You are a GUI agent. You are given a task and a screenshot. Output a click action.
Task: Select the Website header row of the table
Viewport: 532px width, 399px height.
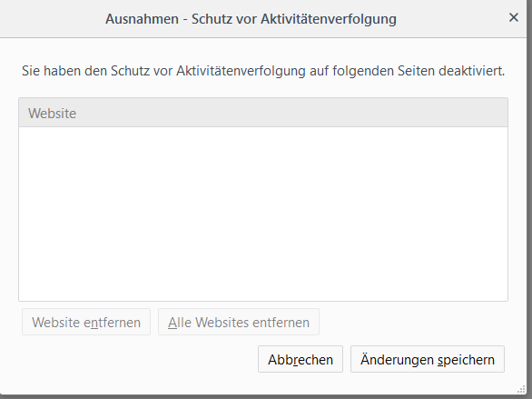(x=263, y=113)
